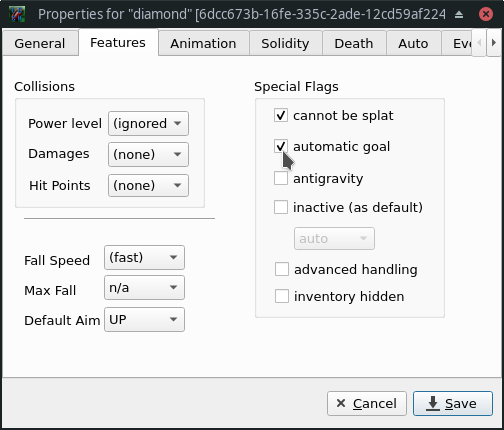
Task: Tick the "inactive (as default)" checkbox
Action: (281, 207)
